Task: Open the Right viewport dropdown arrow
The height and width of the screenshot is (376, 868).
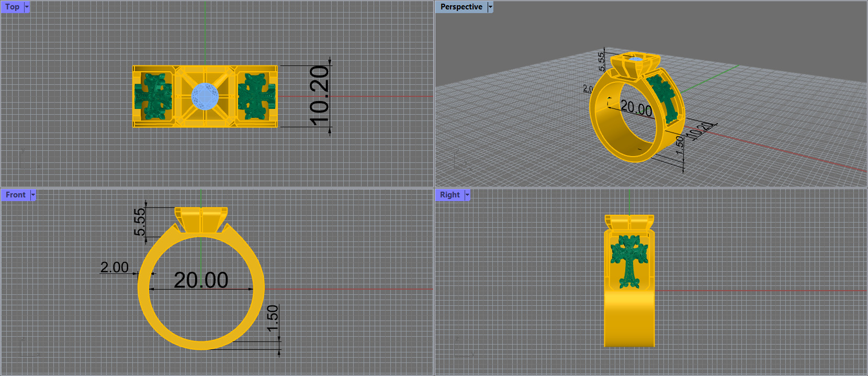Action: [467, 195]
